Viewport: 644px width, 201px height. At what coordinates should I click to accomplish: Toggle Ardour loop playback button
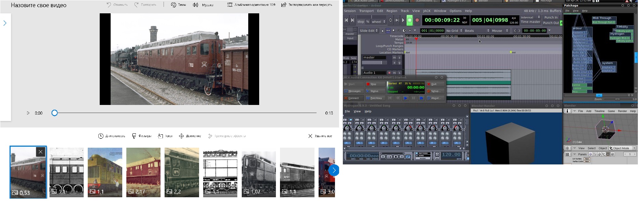click(390, 20)
